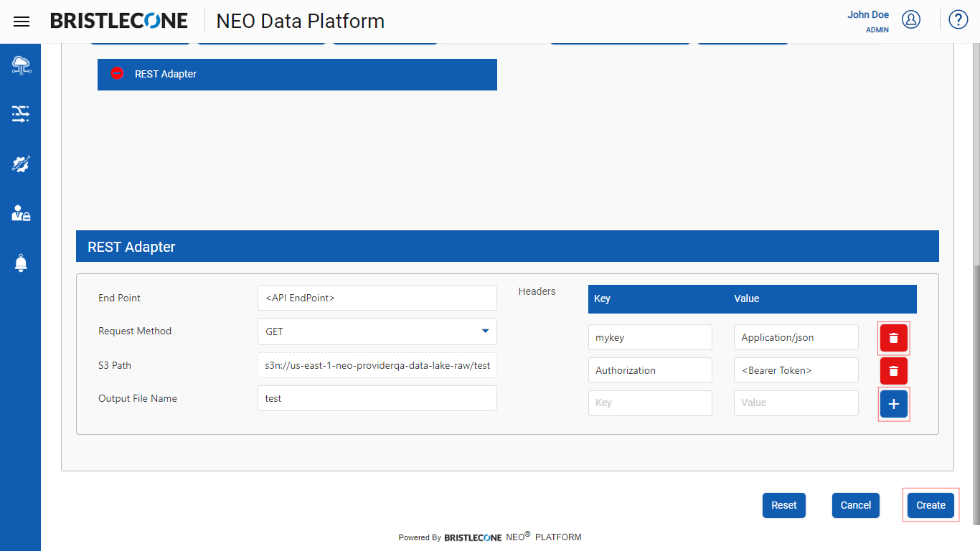Screen dimensions: 980x551
Task: Open the hamburger navigation menu
Action: click(22, 22)
